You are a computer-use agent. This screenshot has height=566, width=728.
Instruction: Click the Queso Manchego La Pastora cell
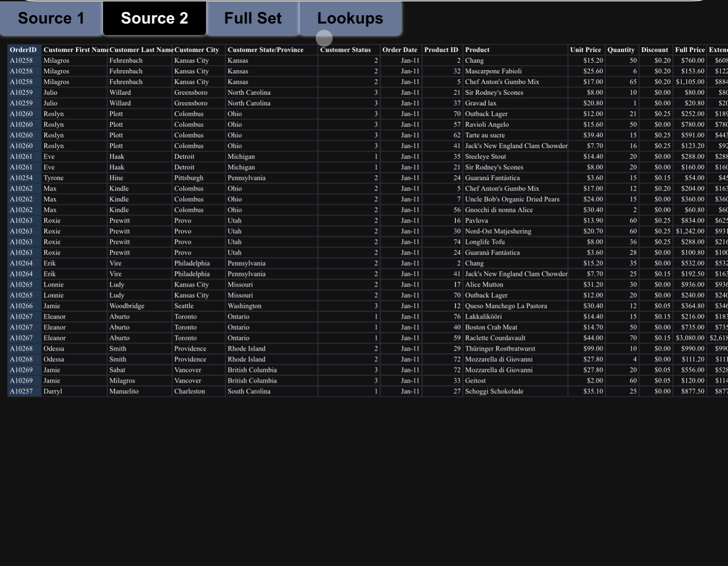[515, 306]
